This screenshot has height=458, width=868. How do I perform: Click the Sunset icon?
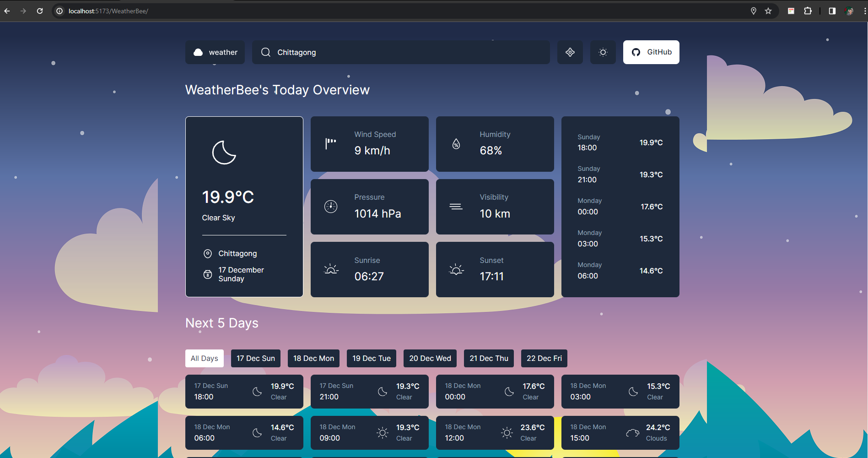[x=456, y=269]
